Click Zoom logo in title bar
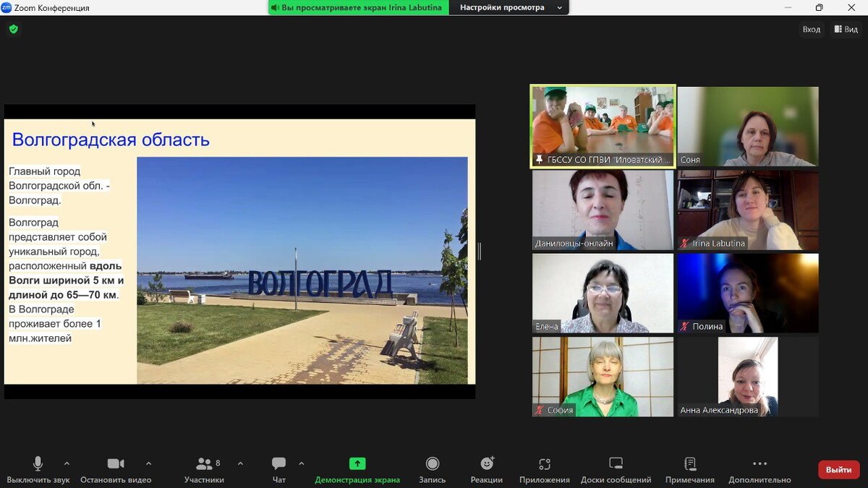Image resolution: width=868 pixels, height=488 pixels. pyautogui.click(x=7, y=7)
